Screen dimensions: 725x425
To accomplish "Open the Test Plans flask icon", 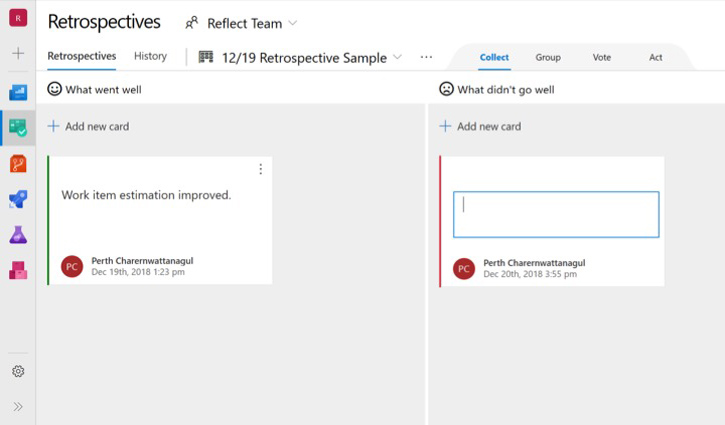I will (18, 235).
